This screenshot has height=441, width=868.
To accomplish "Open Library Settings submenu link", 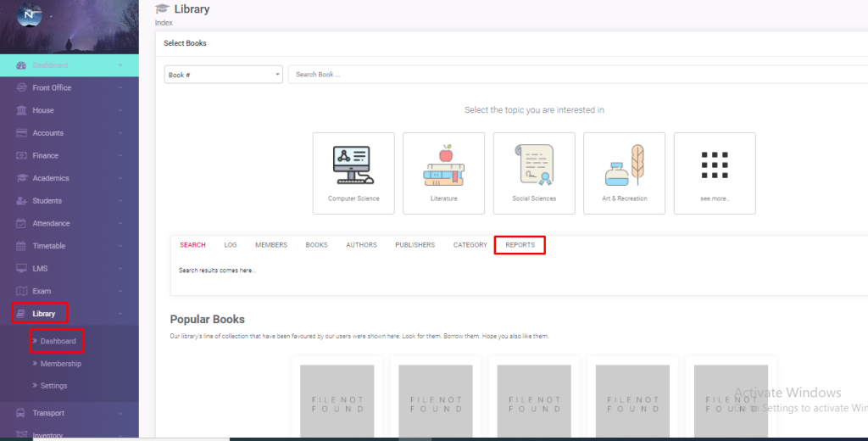I will pos(53,386).
